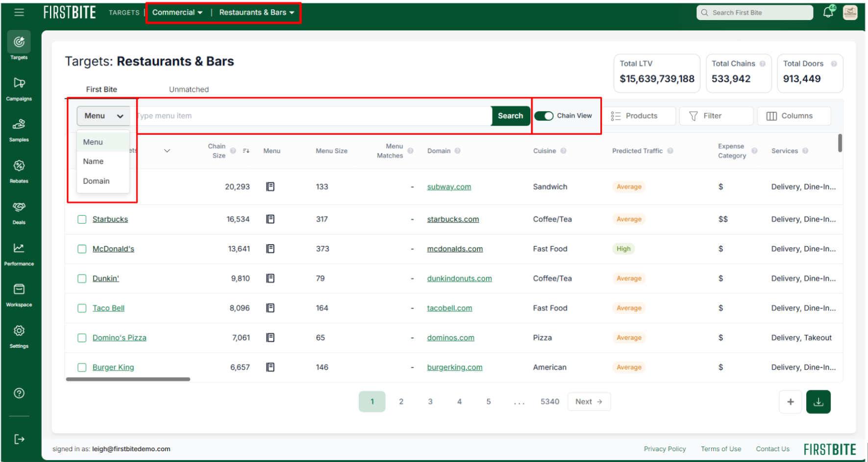This screenshot has height=462, width=868.
Task: Open the menu icon for Taco Bell row
Action: click(270, 308)
